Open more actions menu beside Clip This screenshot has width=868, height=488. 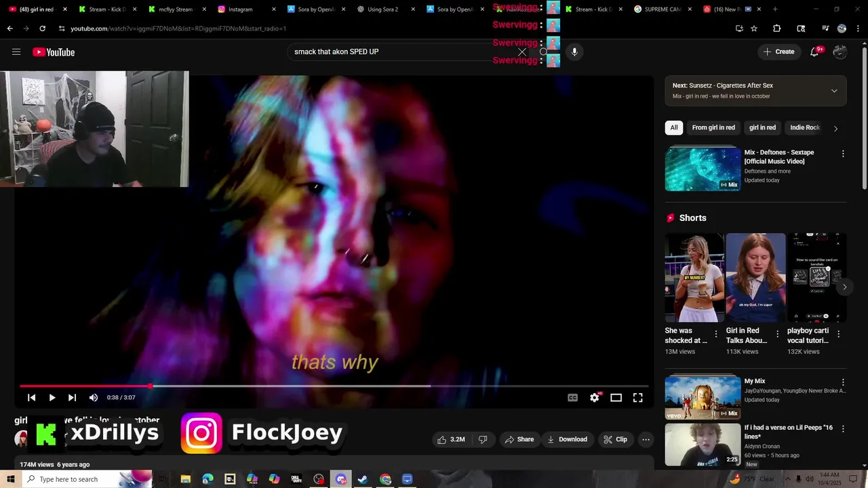click(x=646, y=439)
